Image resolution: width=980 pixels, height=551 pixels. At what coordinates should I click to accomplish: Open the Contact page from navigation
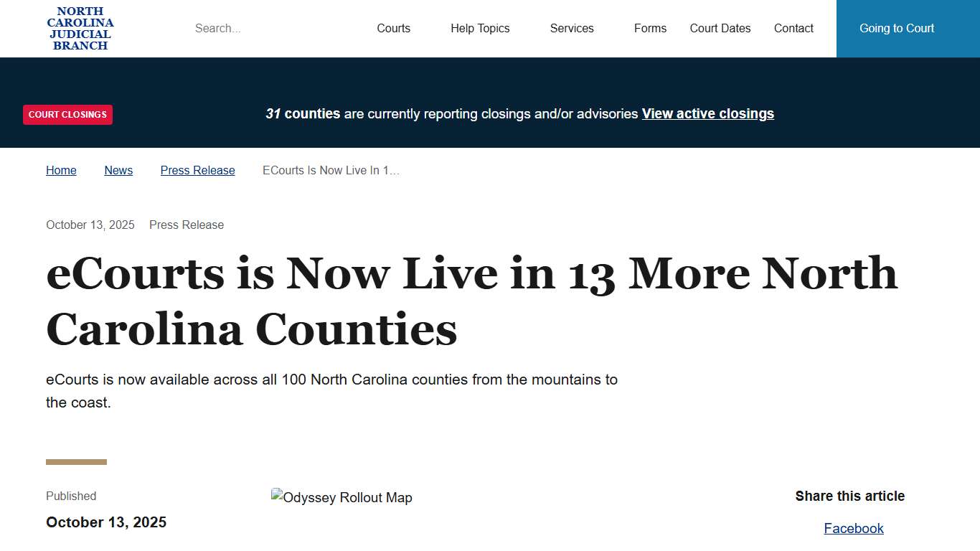click(x=793, y=28)
